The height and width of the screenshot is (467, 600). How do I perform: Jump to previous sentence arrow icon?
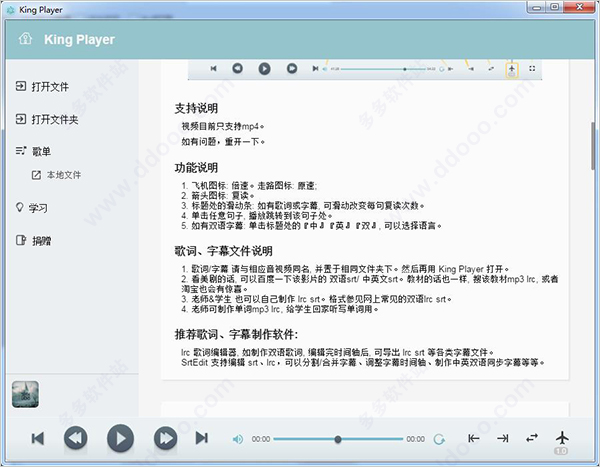tap(474, 438)
